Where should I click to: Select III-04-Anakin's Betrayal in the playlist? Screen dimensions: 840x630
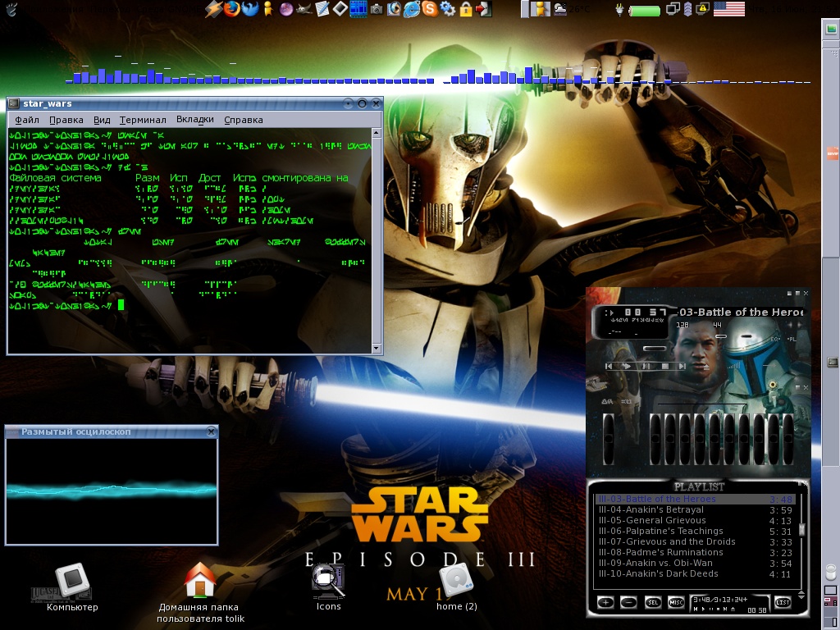coord(695,510)
